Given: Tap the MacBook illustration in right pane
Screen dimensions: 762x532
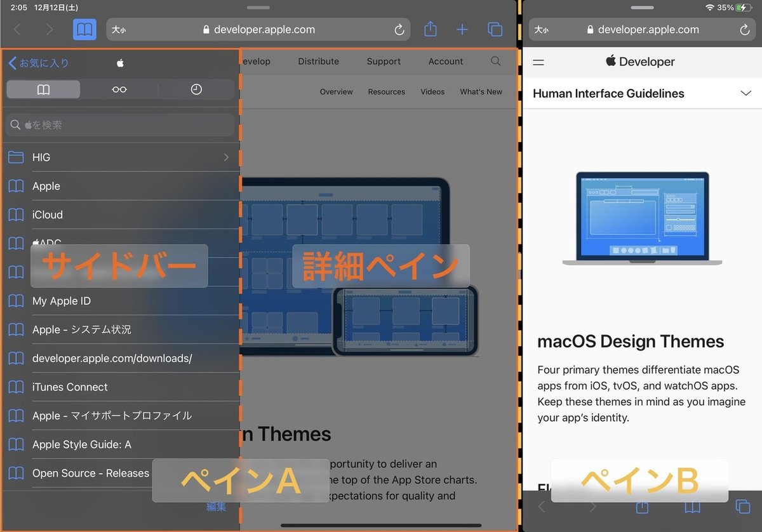Looking at the screenshot, I should click(642, 218).
